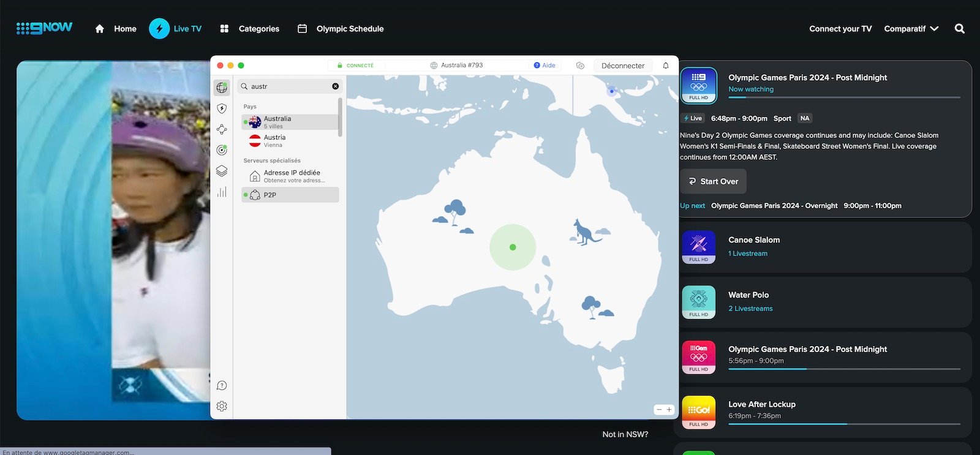Select the blue server dot near Papua New Guinea
The width and height of the screenshot is (980, 455).
[x=611, y=91]
